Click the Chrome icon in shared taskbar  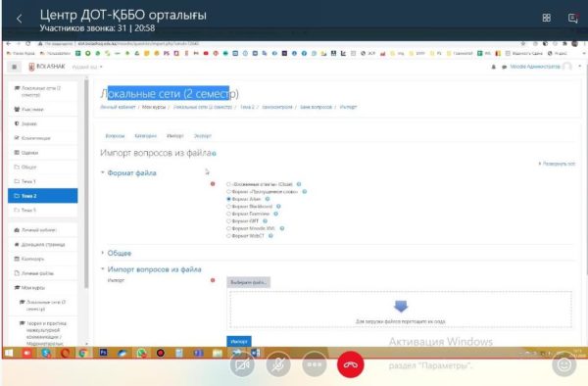(x=83, y=353)
